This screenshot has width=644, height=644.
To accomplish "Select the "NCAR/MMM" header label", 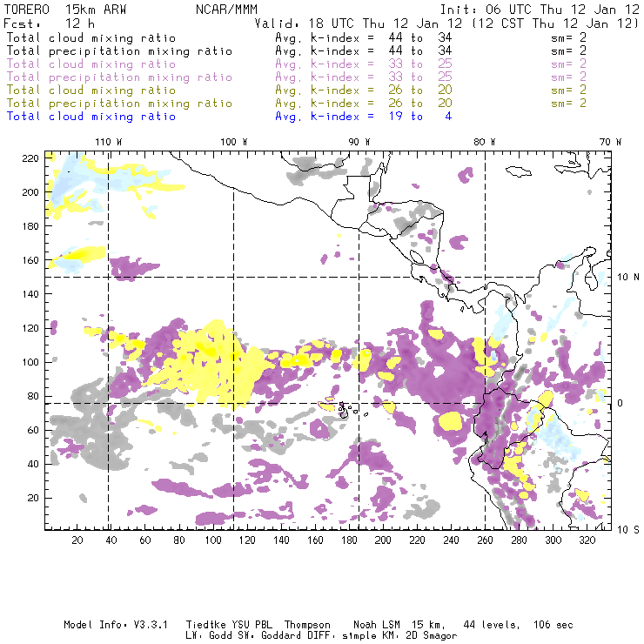I will [227, 10].
